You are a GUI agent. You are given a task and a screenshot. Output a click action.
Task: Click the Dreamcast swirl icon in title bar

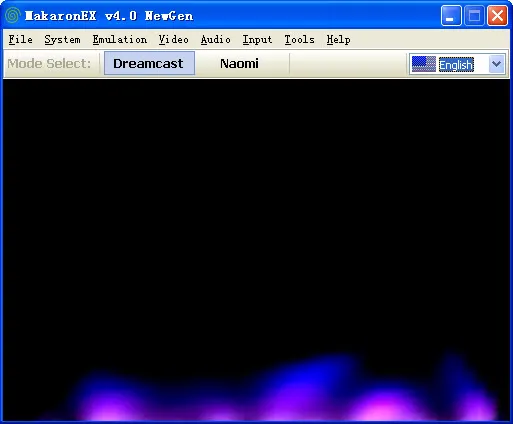coord(13,16)
